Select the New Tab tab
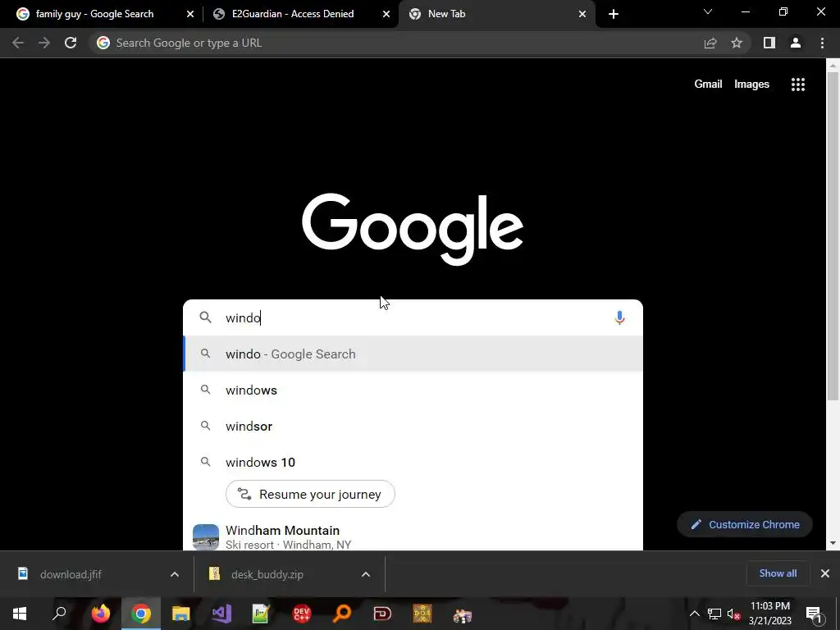Screen dimensions: 840x630 [495, 14]
